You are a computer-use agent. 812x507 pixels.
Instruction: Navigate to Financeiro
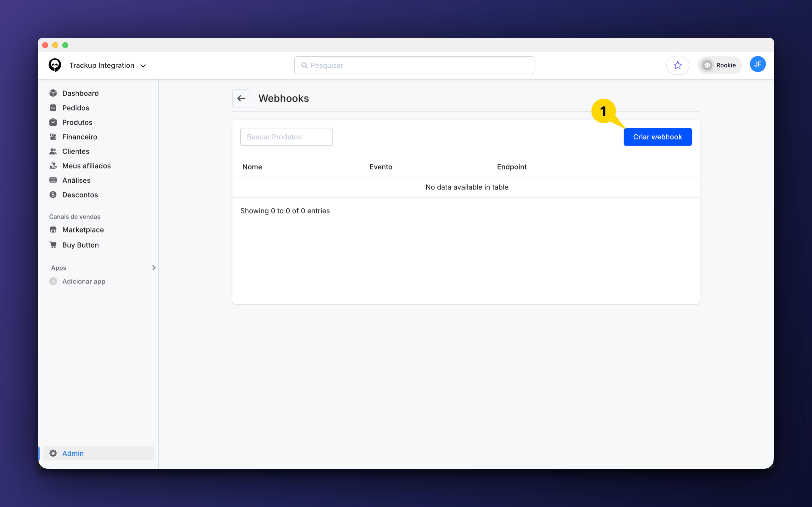[x=80, y=136]
